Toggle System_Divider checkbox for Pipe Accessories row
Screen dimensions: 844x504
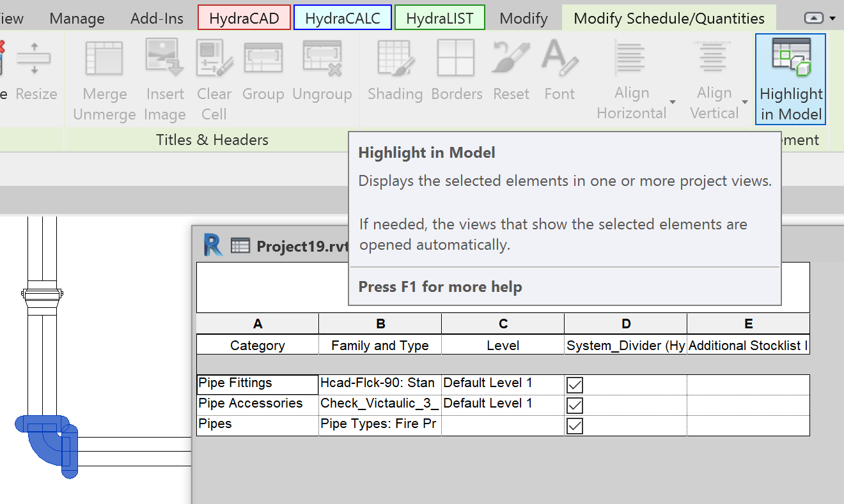575,405
